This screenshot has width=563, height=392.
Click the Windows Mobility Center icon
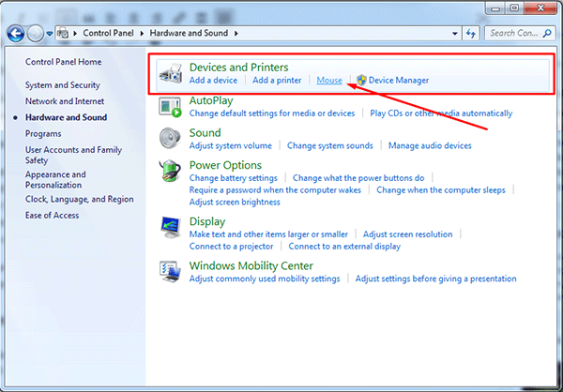[x=170, y=272]
